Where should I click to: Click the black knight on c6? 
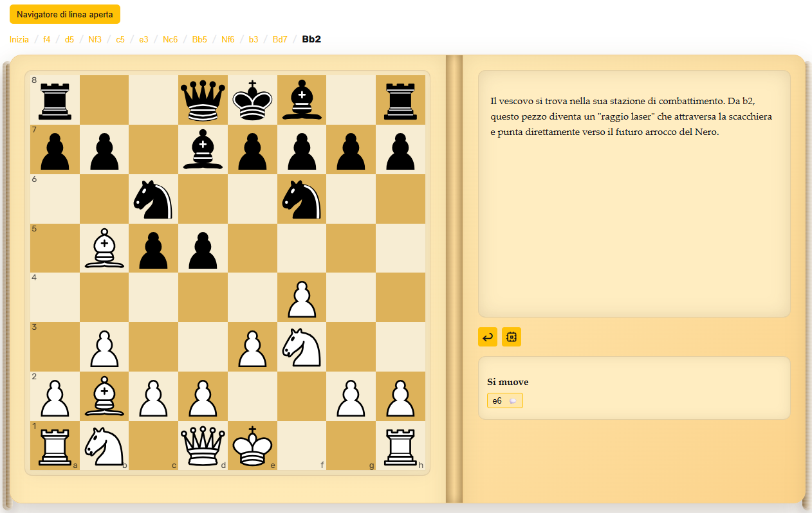point(154,199)
